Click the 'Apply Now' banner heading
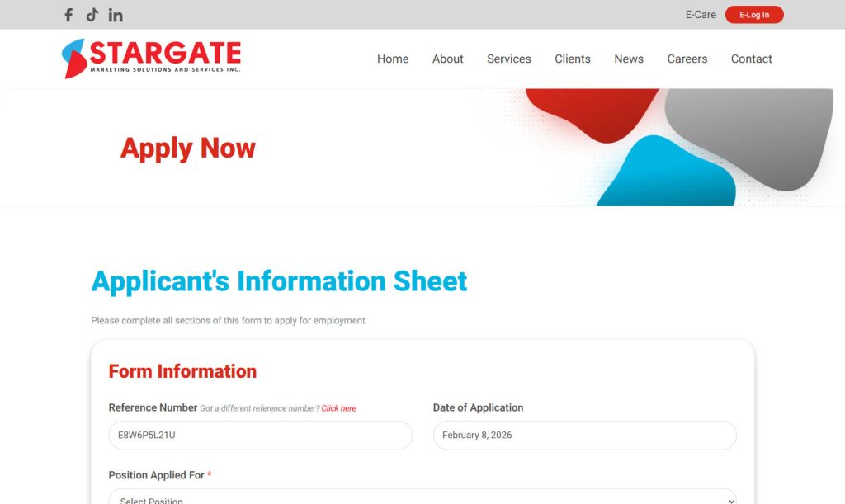The width and height of the screenshot is (845, 504). [188, 148]
